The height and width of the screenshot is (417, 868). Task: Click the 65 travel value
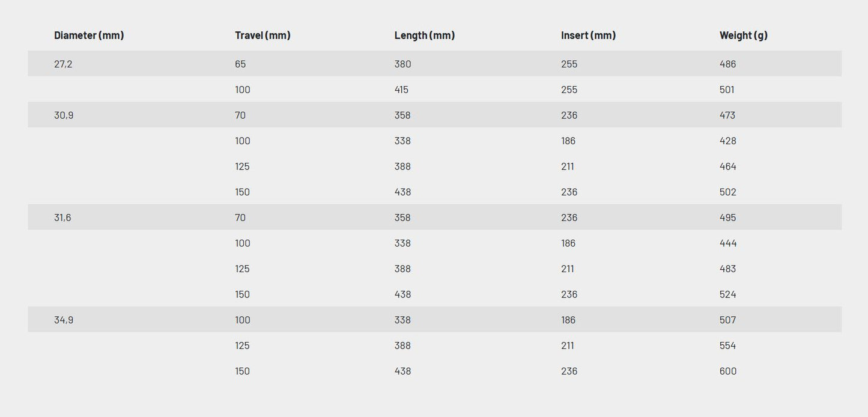point(240,64)
